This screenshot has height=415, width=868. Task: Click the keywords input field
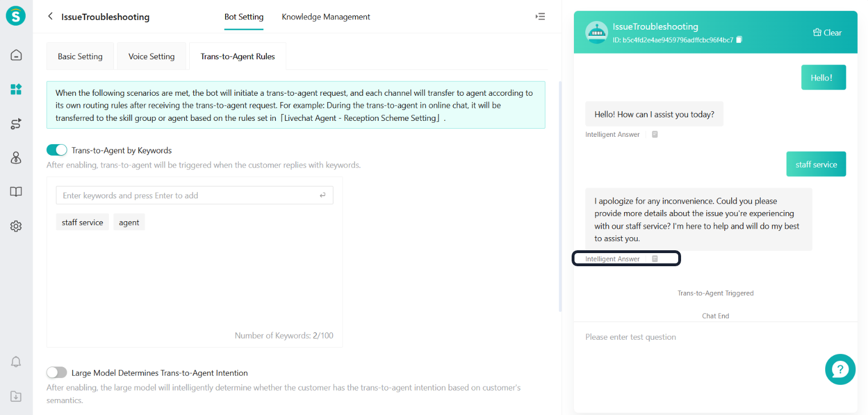pyautogui.click(x=194, y=196)
